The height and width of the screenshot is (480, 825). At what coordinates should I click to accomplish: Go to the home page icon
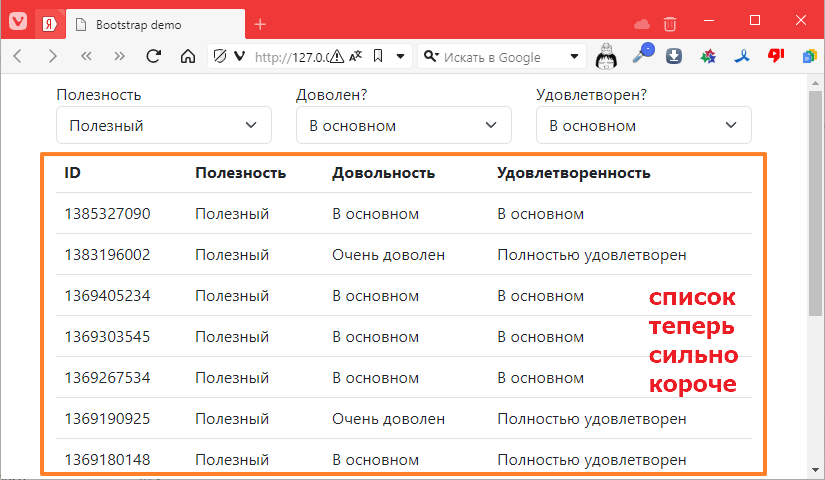187,57
